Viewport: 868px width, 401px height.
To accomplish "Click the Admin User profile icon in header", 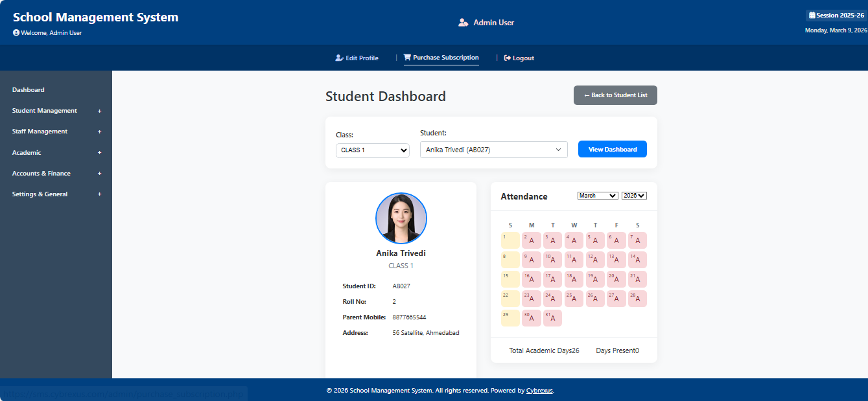I will pos(463,21).
